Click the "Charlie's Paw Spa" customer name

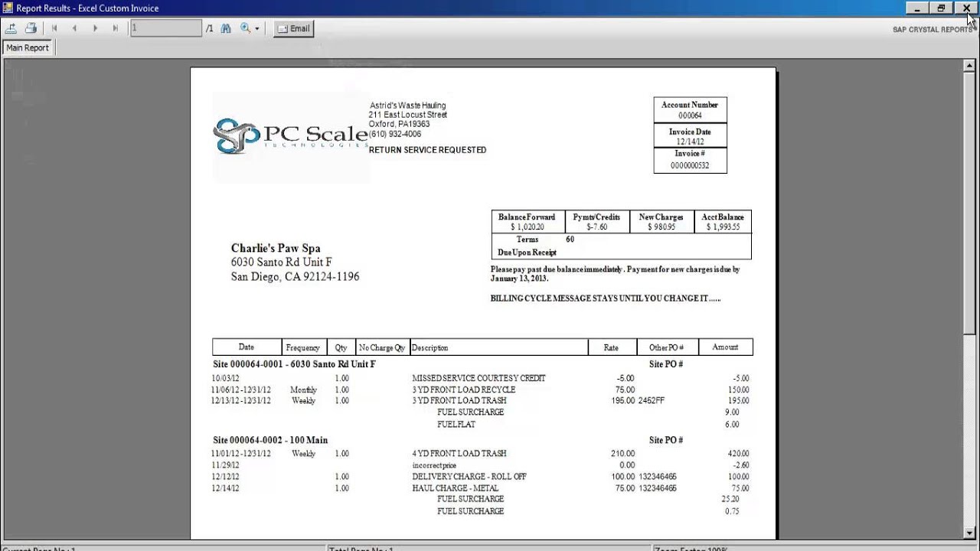[276, 248]
